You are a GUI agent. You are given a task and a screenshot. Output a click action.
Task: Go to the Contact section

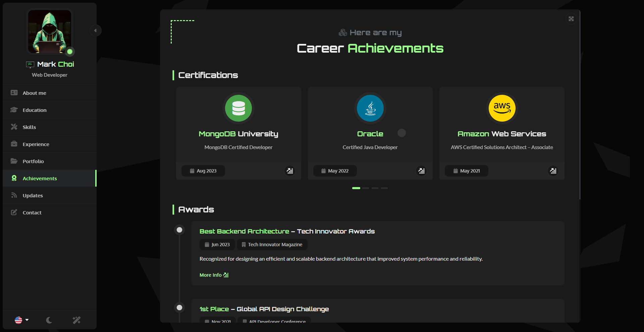point(50,212)
